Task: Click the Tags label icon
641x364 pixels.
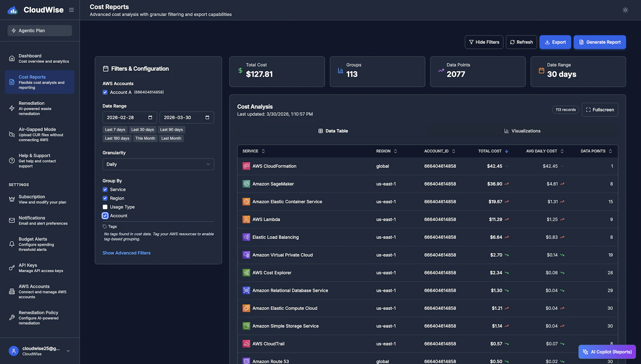Action: (x=105, y=227)
